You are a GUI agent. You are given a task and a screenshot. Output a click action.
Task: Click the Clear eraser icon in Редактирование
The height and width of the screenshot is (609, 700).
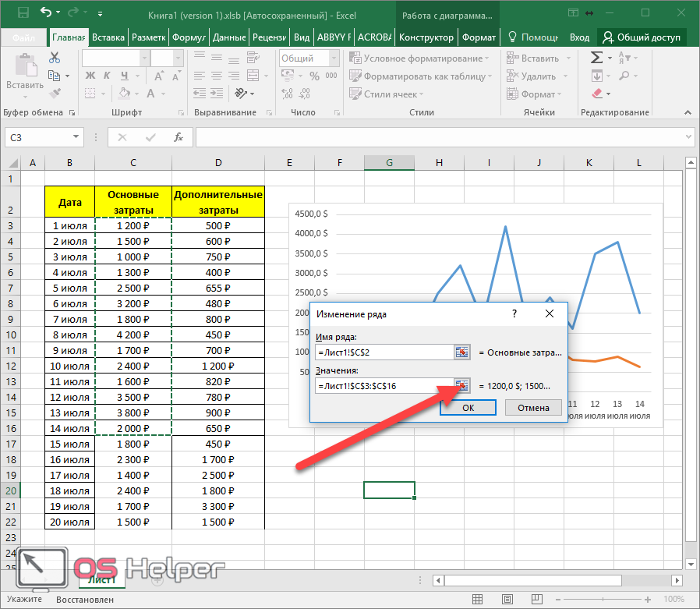[597, 94]
